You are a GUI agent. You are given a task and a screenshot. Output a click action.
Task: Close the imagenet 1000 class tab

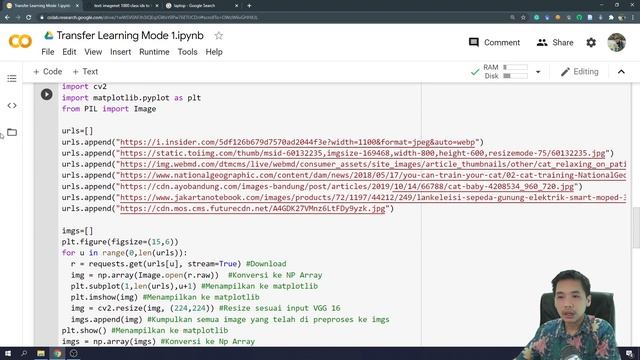[x=157, y=6]
